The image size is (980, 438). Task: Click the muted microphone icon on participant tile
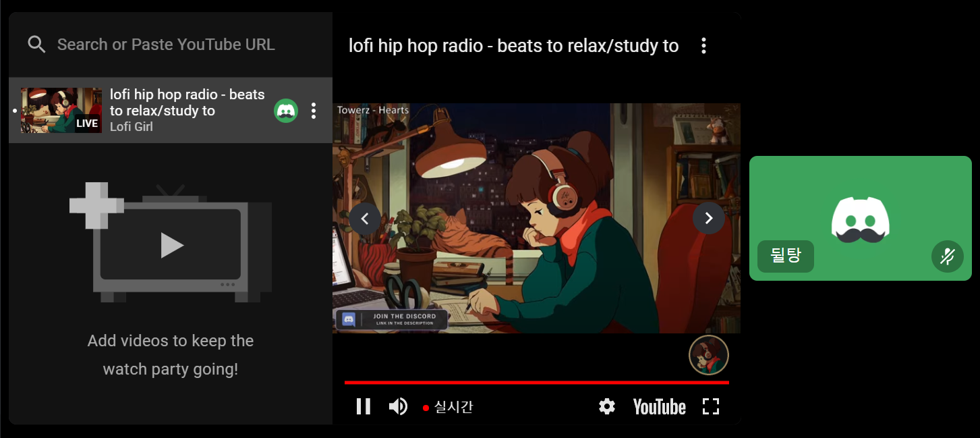click(x=948, y=256)
